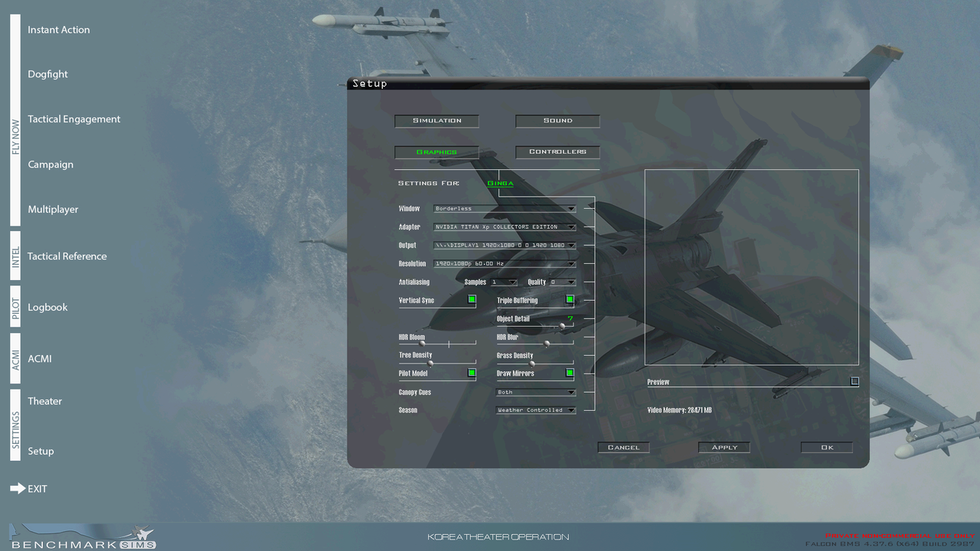Click the Korea Theater Operation text

(x=498, y=537)
